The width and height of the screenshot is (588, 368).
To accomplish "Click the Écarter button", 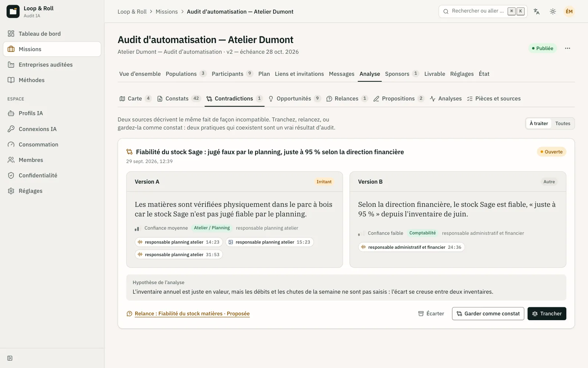I will point(431,314).
